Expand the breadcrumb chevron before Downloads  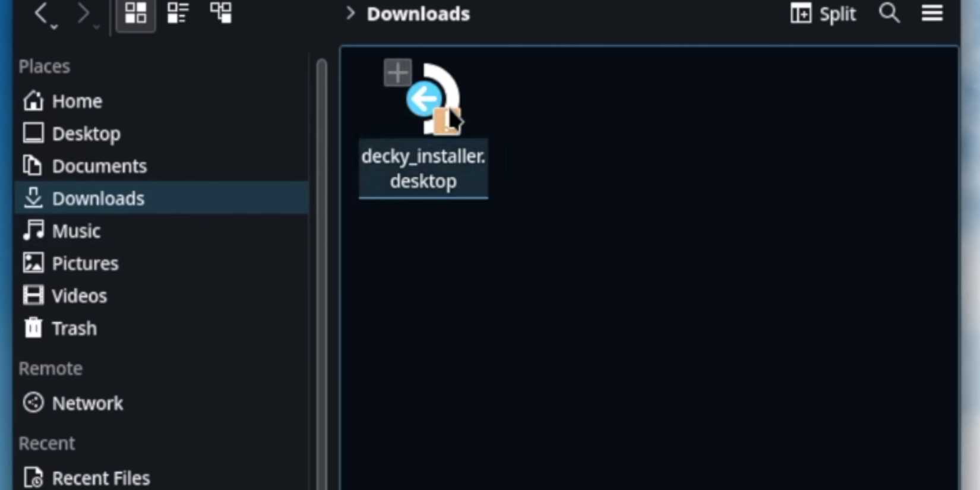(x=350, y=14)
